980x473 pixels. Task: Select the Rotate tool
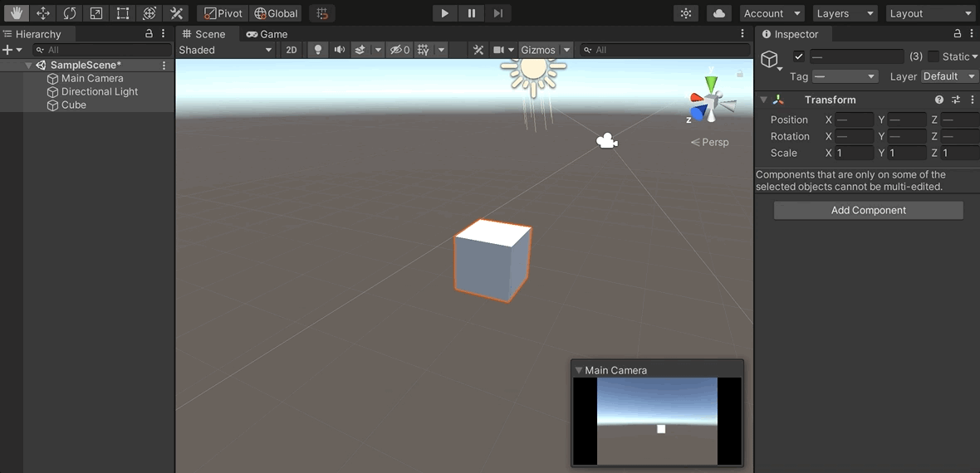pos(70,13)
